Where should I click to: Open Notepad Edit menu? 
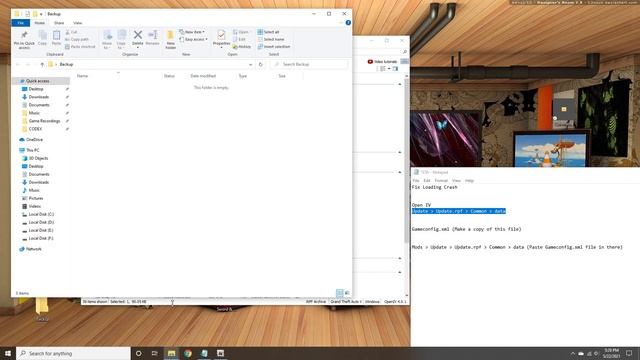[427, 180]
